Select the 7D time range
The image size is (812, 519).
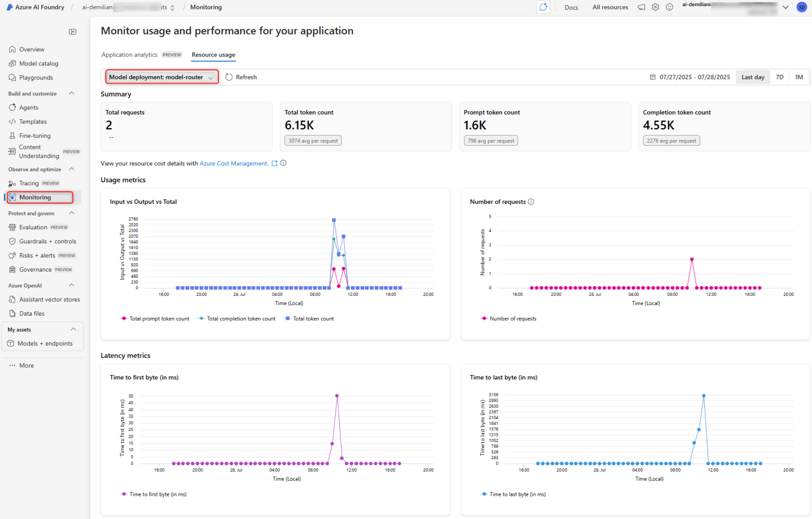[x=780, y=77]
